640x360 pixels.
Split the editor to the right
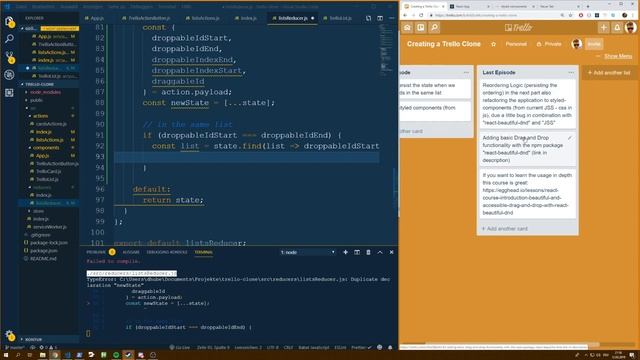[x=380, y=18]
